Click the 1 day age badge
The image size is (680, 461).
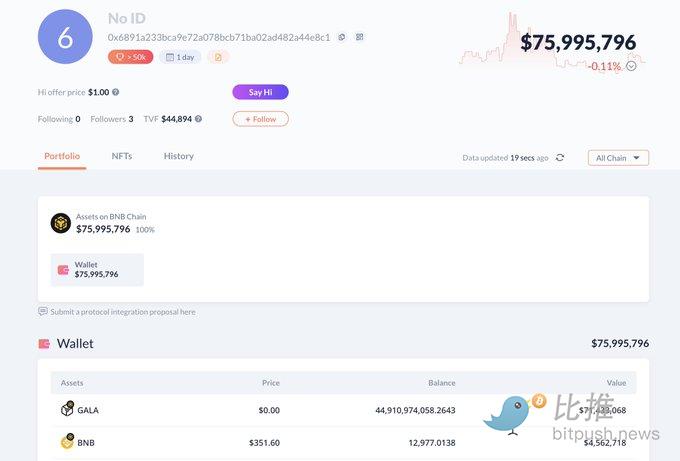[x=180, y=57]
